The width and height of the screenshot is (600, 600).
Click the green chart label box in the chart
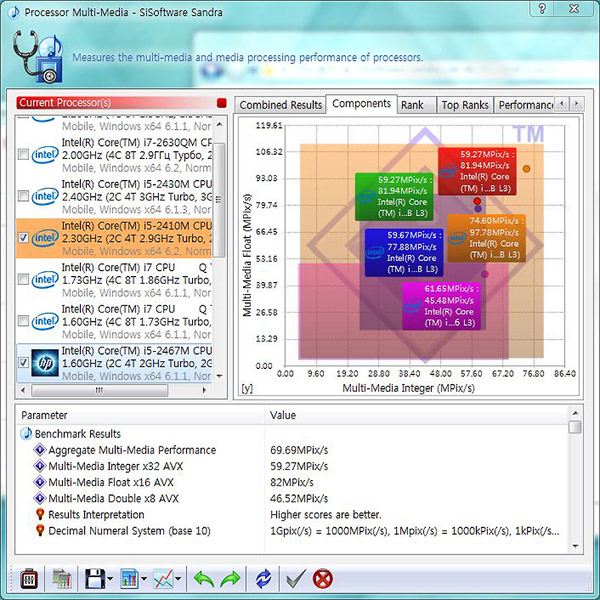point(394,197)
